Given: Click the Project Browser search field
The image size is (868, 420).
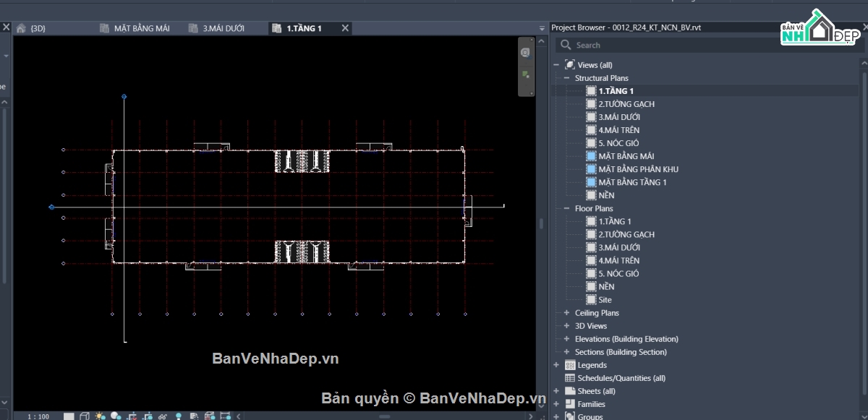Looking at the screenshot, I should (x=707, y=45).
